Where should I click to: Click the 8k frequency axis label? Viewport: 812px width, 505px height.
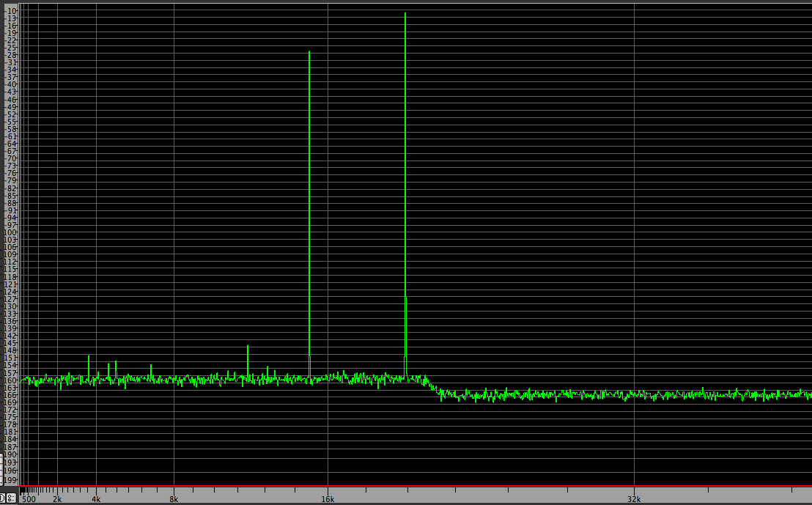coord(174,499)
